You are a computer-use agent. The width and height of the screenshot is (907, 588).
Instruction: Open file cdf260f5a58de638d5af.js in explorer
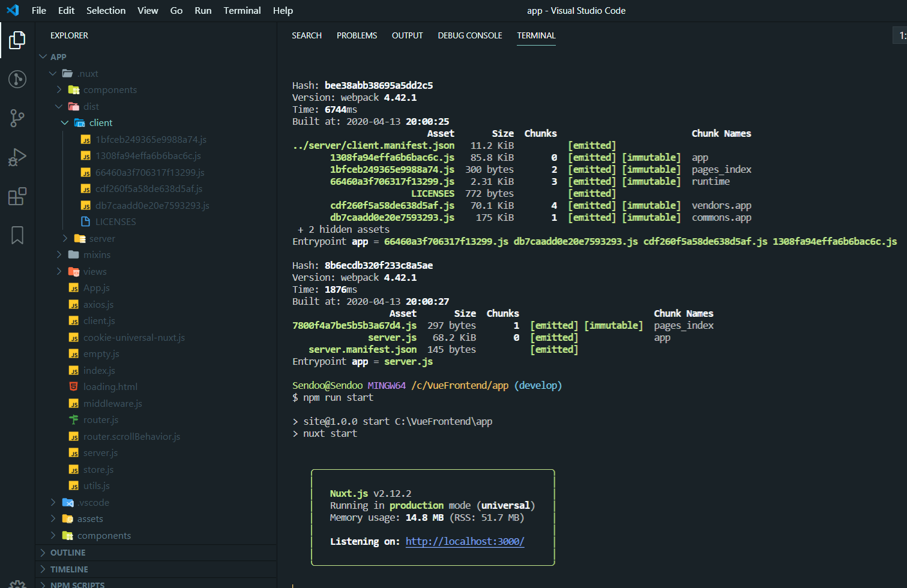click(149, 188)
